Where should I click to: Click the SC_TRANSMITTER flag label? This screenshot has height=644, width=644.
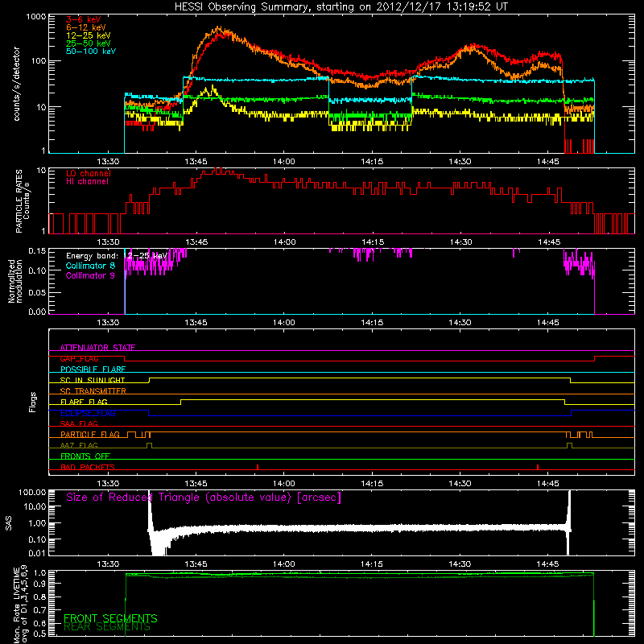pos(93,391)
